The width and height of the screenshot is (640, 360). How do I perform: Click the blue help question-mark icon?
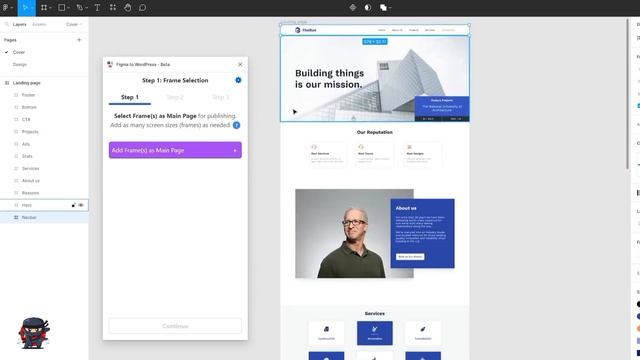coord(236,125)
